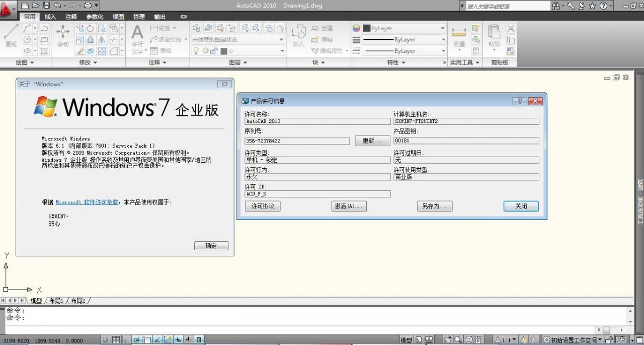Select the mirror tool in 修改 panel
This screenshot has width=644, height=345.
coord(102,39)
